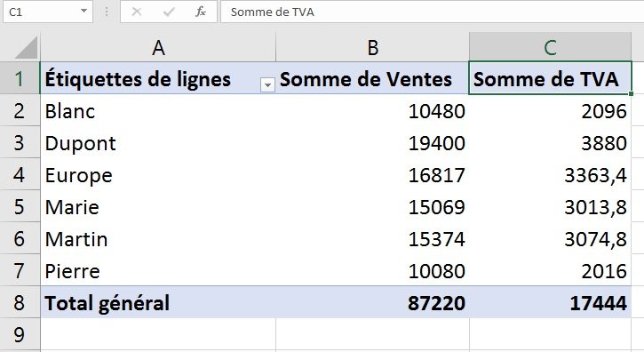The height and width of the screenshot is (352, 644).
Task: Click the formula bar vertical dots handle
Action: click(107, 12)
